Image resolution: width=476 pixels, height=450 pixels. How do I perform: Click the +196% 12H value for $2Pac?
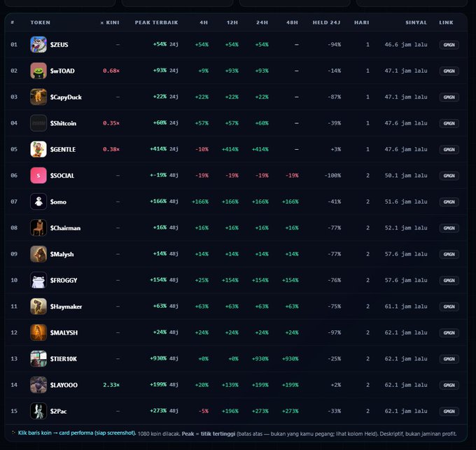[x=230, y=412]
